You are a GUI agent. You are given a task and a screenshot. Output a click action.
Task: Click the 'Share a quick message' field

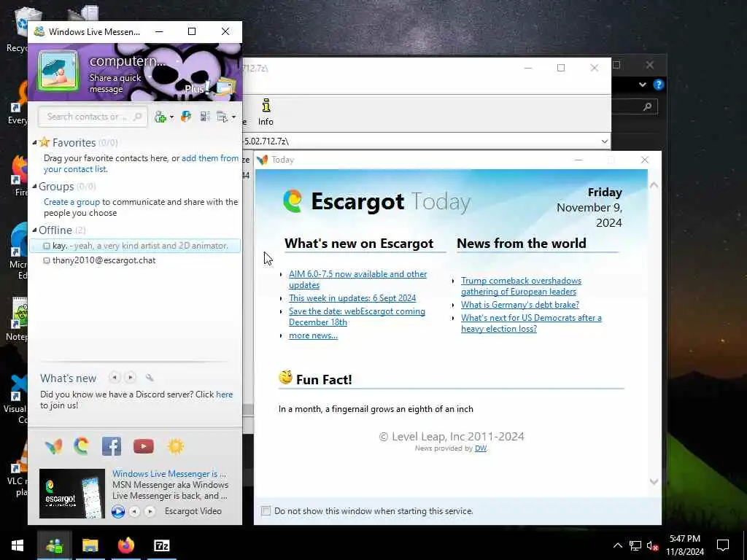point(115,83)
